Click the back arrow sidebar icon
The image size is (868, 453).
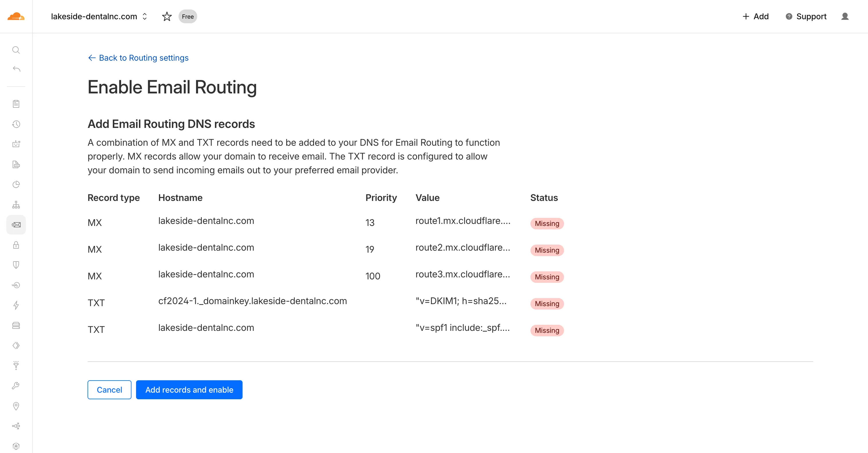[16, 69]
